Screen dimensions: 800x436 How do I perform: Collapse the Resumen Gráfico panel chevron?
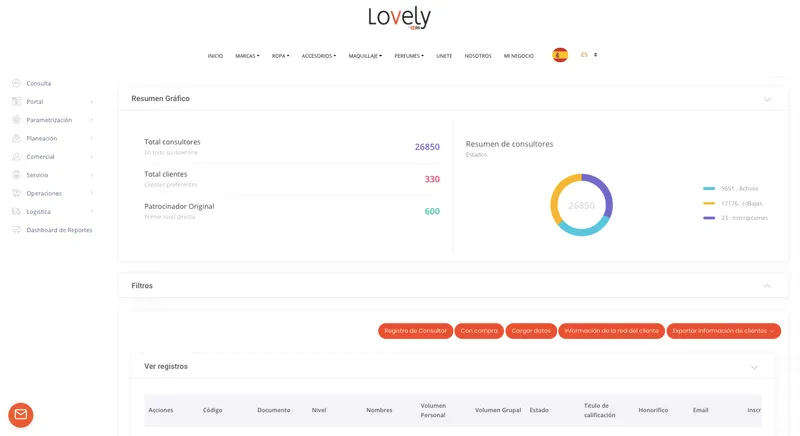[x=767, y=99]
